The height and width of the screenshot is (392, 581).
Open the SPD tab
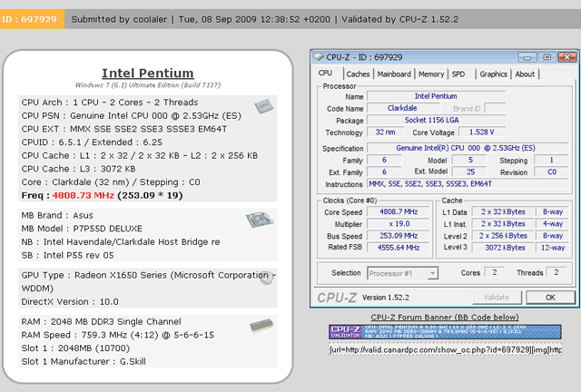click(458, 74)
